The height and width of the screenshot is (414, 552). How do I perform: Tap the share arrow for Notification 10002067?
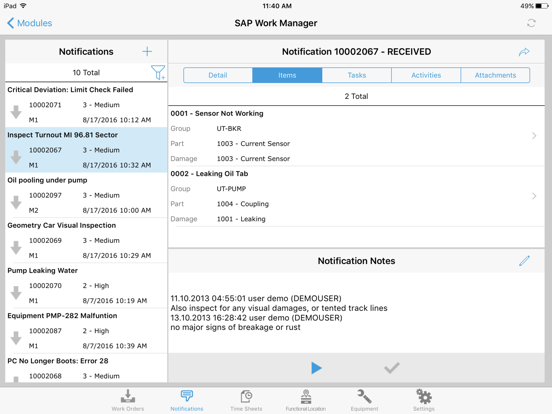[x=524, y=52]
